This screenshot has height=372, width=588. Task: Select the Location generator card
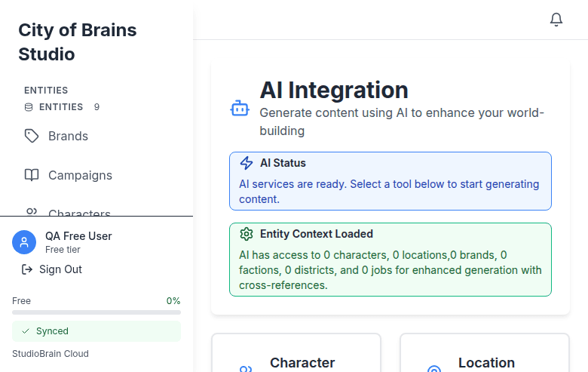(x=485, y=353)
